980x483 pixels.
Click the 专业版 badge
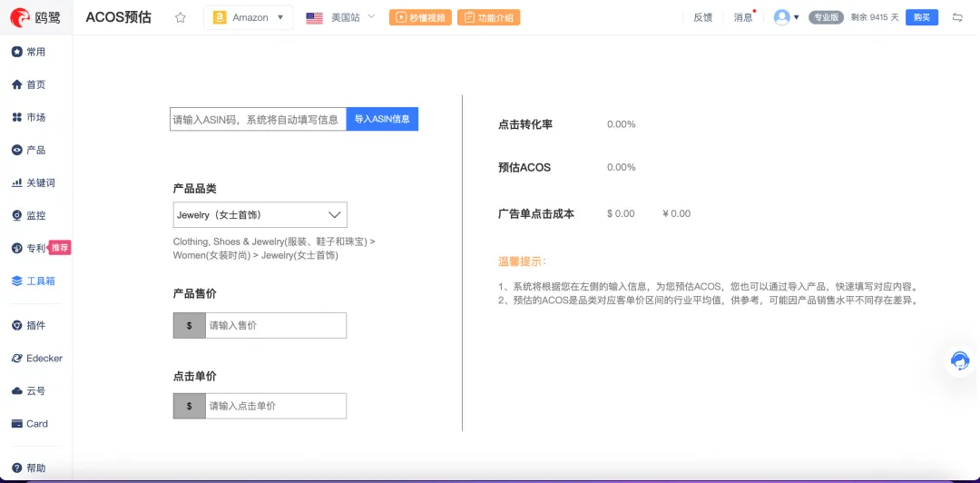click(x=827, y=17)
